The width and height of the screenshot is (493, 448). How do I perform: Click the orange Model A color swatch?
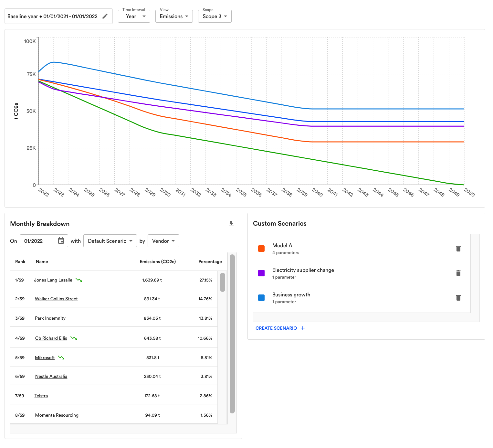click(261, 249)
